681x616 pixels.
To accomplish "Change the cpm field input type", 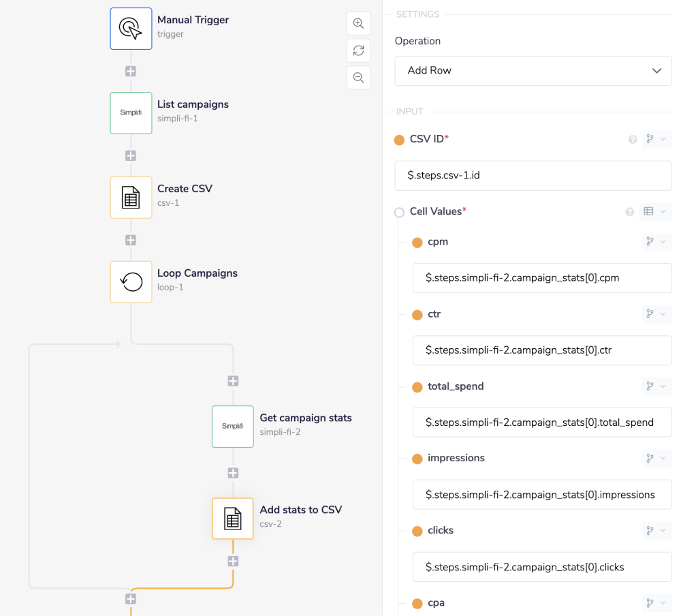I will coord(656,242).
